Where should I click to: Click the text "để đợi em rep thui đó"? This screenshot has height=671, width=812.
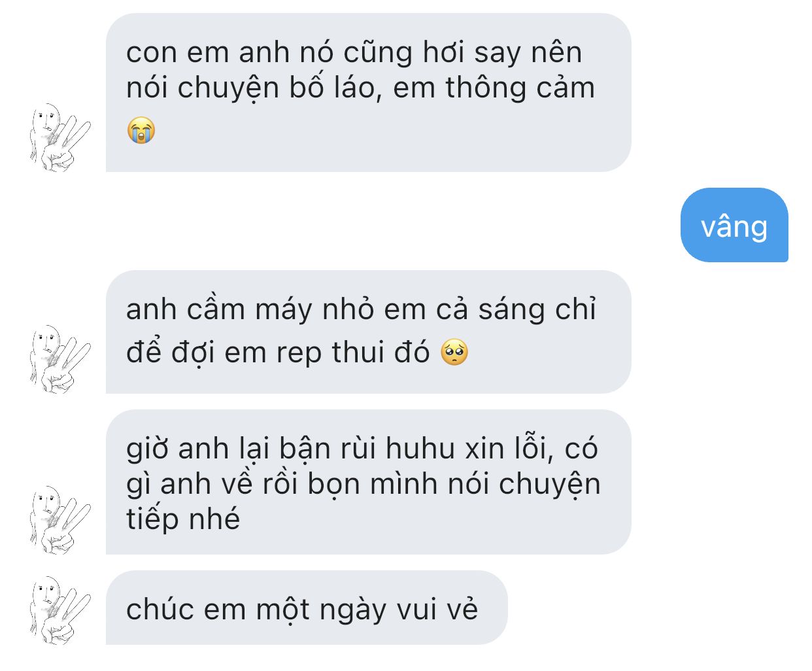coord(279,353)
